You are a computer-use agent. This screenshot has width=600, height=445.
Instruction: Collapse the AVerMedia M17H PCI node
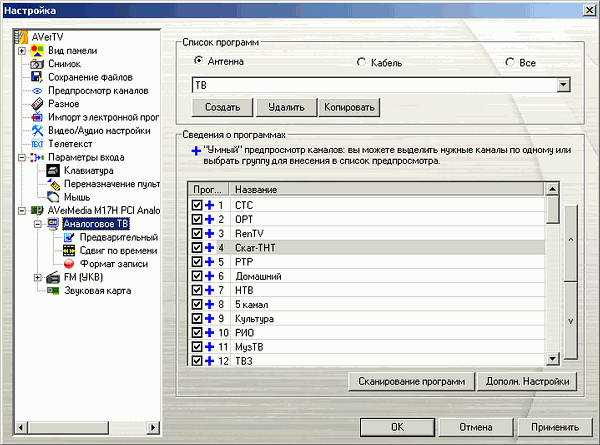click(22, 210)
